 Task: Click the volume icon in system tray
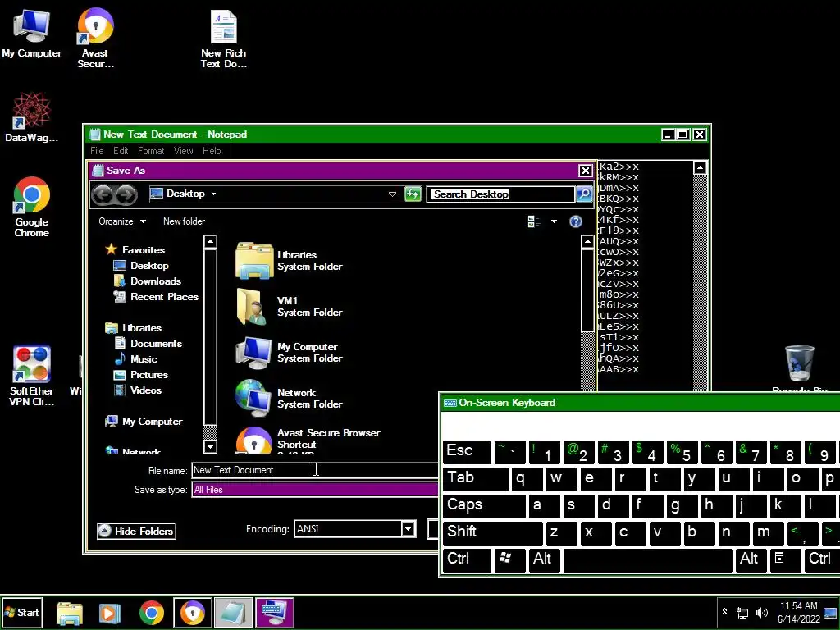761,612
